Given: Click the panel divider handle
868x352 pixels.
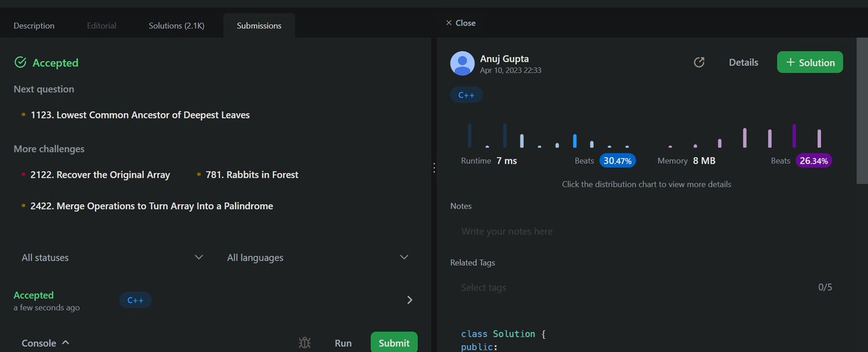Looking at the screenshot, I should point(433,167).
